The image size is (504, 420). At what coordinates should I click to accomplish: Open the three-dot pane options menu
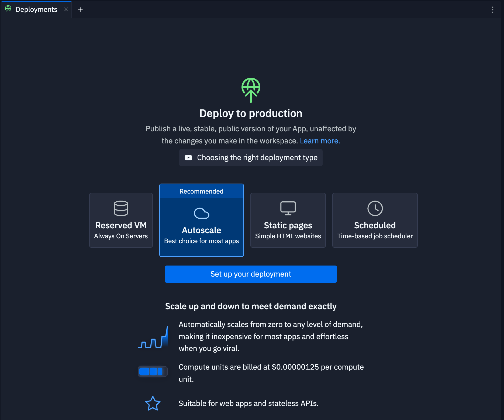[x=492, y=10]
